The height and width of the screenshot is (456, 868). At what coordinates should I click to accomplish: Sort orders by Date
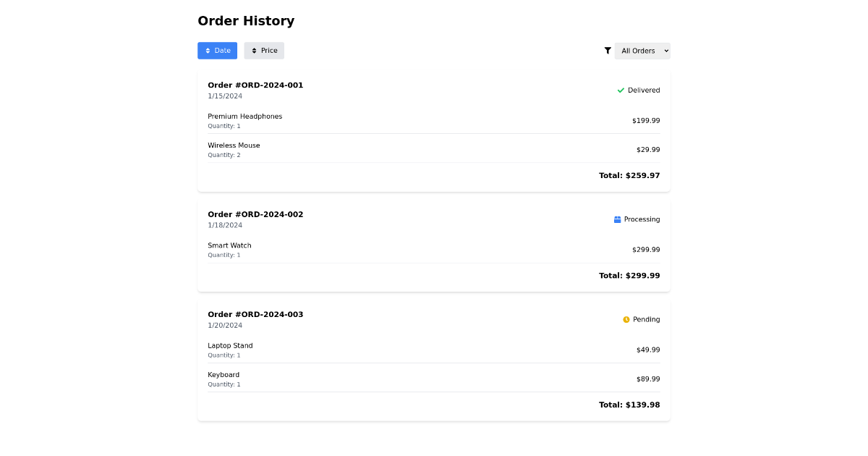click(217, 51)
